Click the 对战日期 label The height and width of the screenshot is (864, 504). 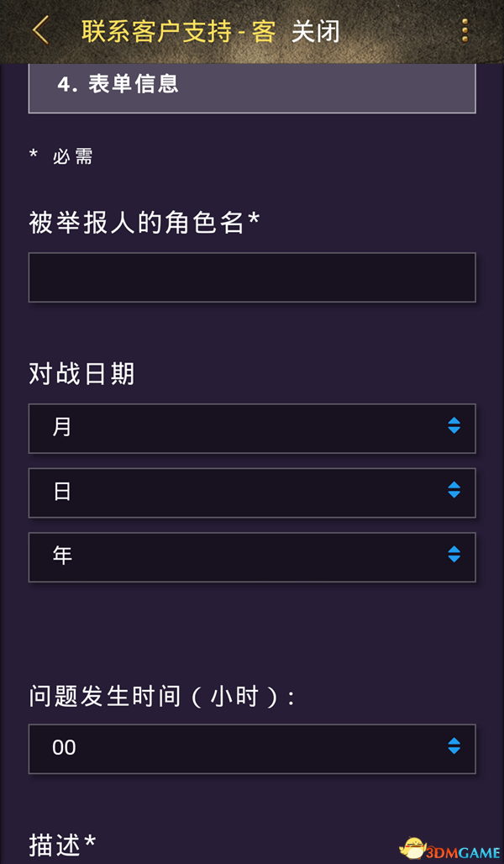81,374
